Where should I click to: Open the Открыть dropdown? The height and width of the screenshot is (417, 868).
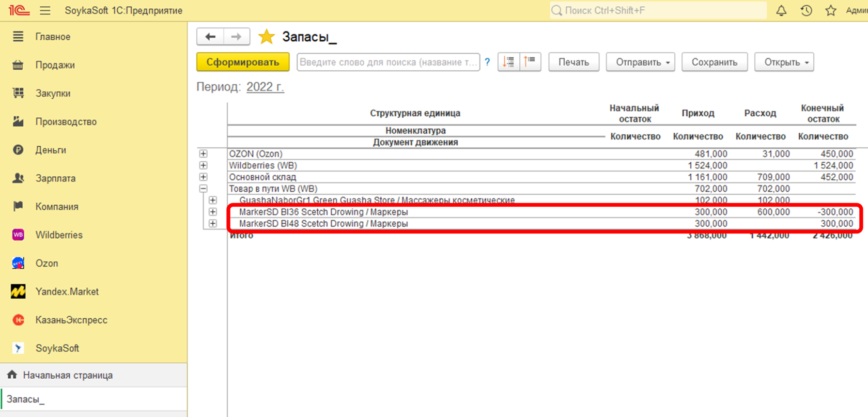click(784, 62)
